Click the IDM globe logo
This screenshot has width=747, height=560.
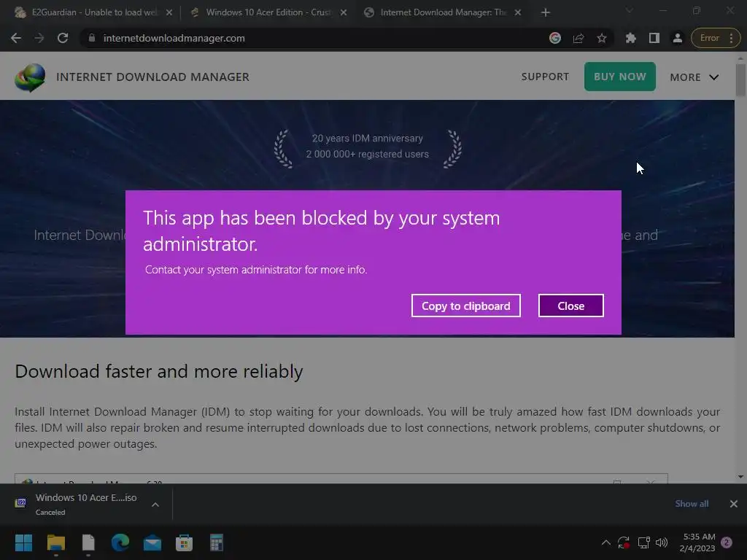30,77
